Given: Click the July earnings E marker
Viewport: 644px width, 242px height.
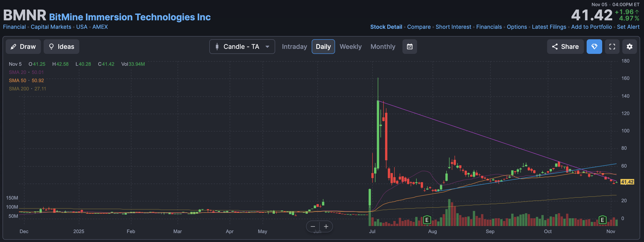Looking at the screenshot, I should [427, 220].
